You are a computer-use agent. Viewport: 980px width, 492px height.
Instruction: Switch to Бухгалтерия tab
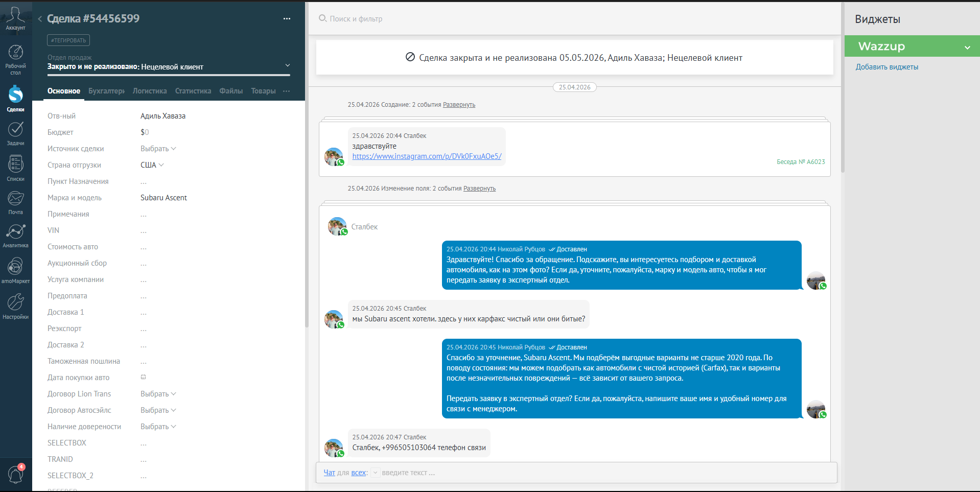pos(106,91)
